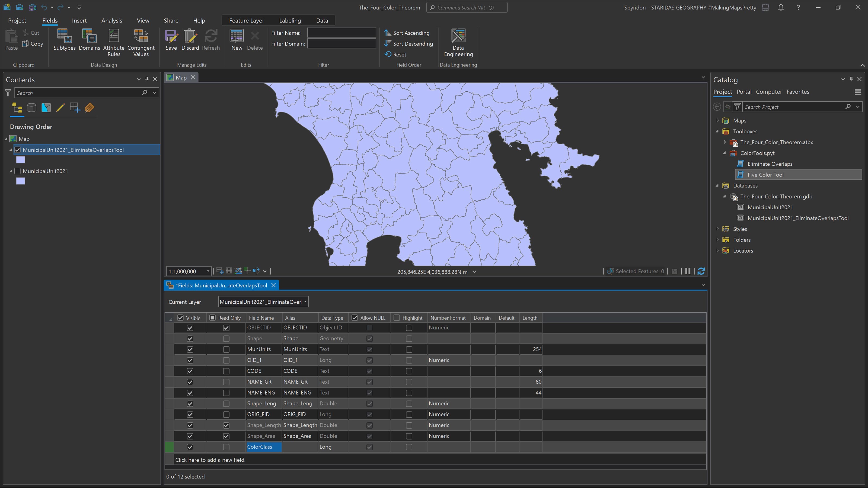Screen dimensions: 868x488
Task: Click the Filter Name input box
Action: (341, 33)
